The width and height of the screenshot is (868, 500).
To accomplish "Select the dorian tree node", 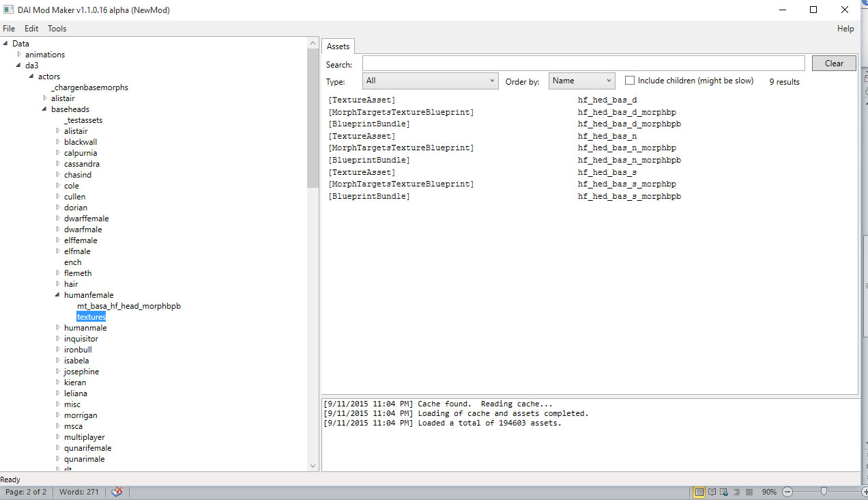I will (76, 208).
